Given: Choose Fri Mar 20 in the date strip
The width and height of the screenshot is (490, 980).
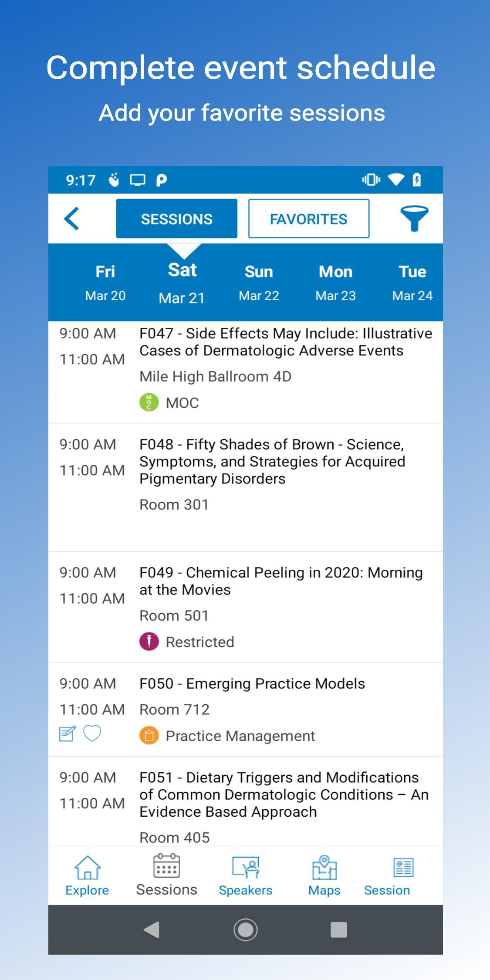Looking at the screenshot, I should 105,283.
